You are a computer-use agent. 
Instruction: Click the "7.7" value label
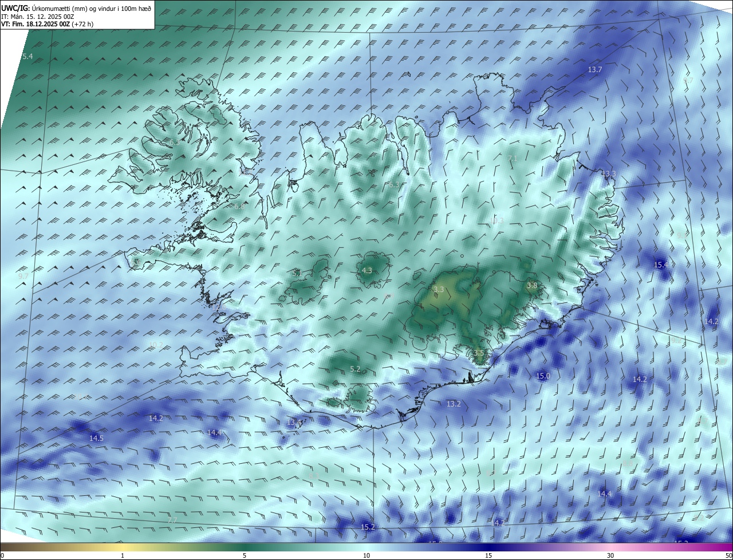click(x=172, y=520)
